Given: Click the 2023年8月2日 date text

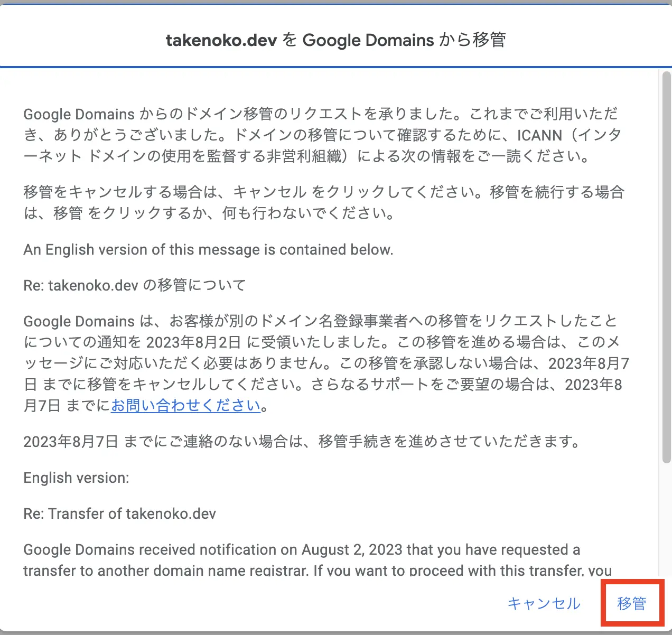Looking at the screenshot, I should 193,342.
